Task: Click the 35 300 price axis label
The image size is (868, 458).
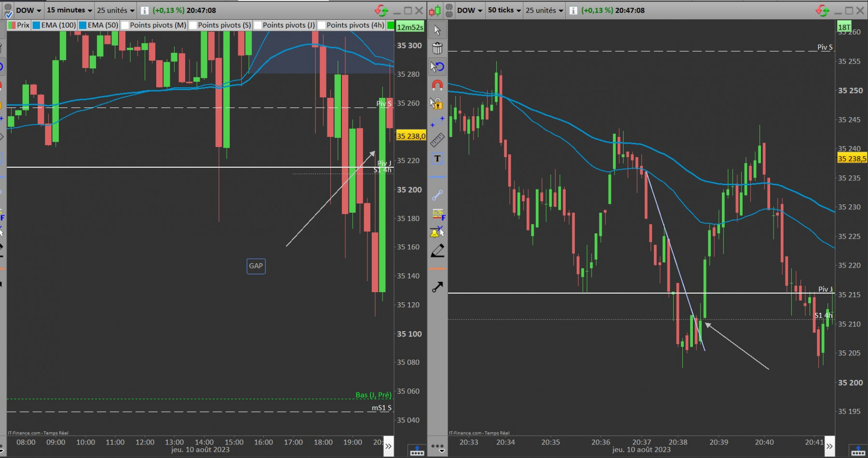Action: tap(409, 45)
